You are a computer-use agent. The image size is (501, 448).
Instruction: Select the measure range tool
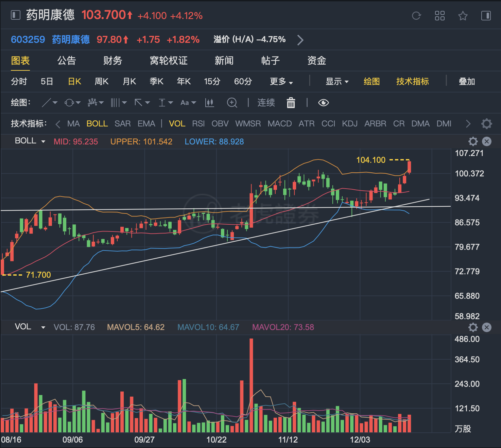[x=162, y=103]
